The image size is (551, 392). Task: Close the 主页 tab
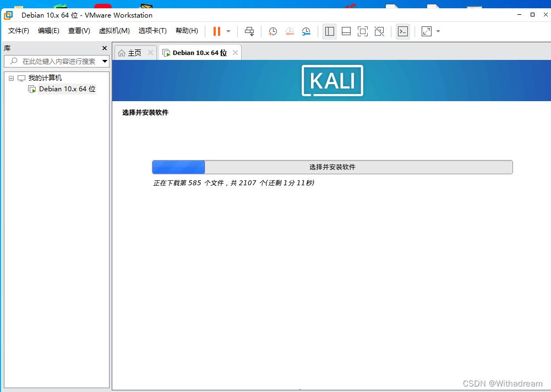click(x=150, y=53)
